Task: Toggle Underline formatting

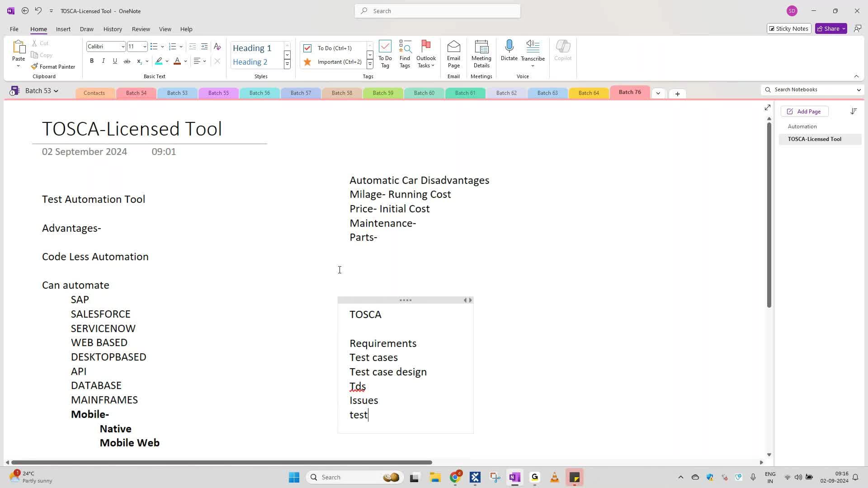Action: pyautogui.click(x=115, y=61)
